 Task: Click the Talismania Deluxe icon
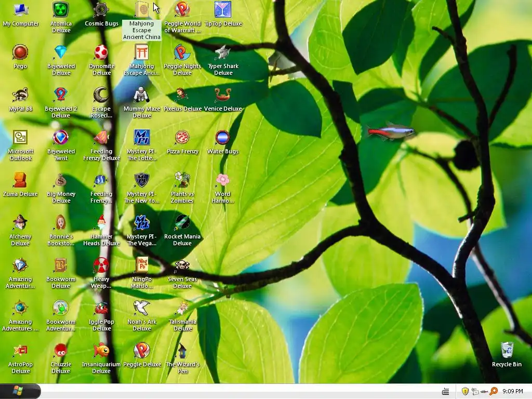coord(182,308)
